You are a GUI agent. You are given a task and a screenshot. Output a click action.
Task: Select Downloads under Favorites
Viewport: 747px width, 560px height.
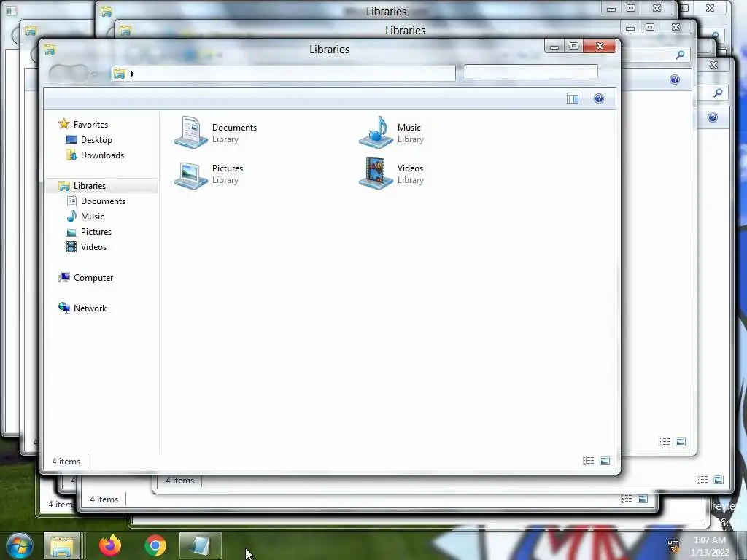click(x=95, y=155)
